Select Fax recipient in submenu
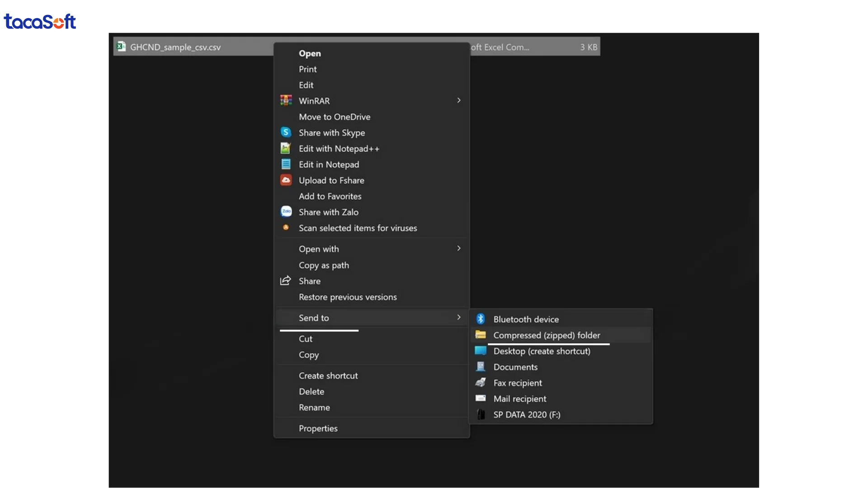Screen dimensions: 868x488 561,383
